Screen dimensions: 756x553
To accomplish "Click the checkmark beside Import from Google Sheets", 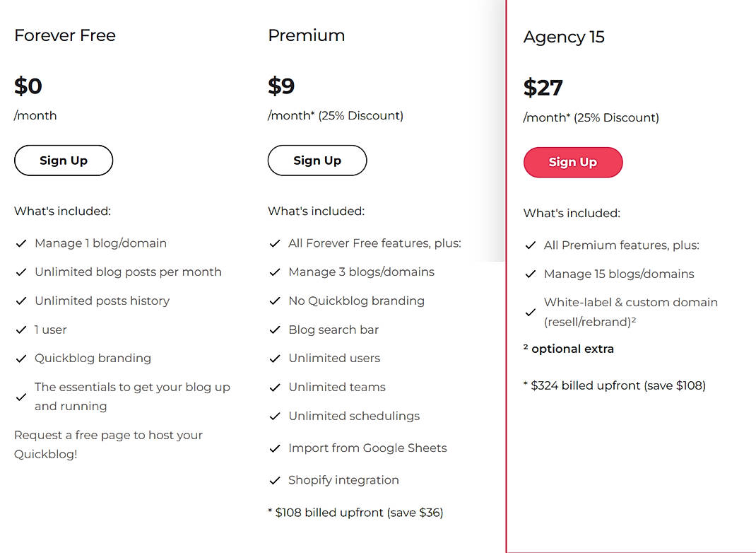I will coord(275,448).
